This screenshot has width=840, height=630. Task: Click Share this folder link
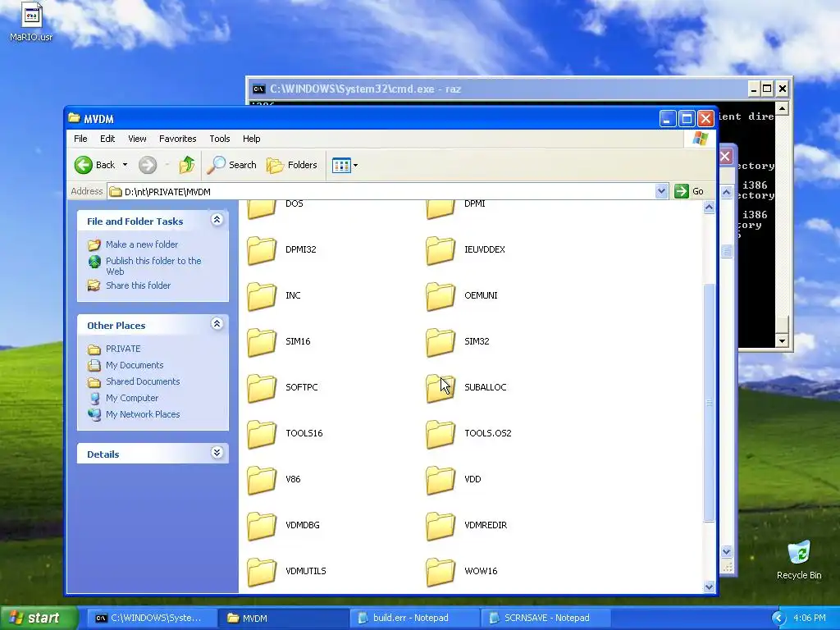[138, 285]
